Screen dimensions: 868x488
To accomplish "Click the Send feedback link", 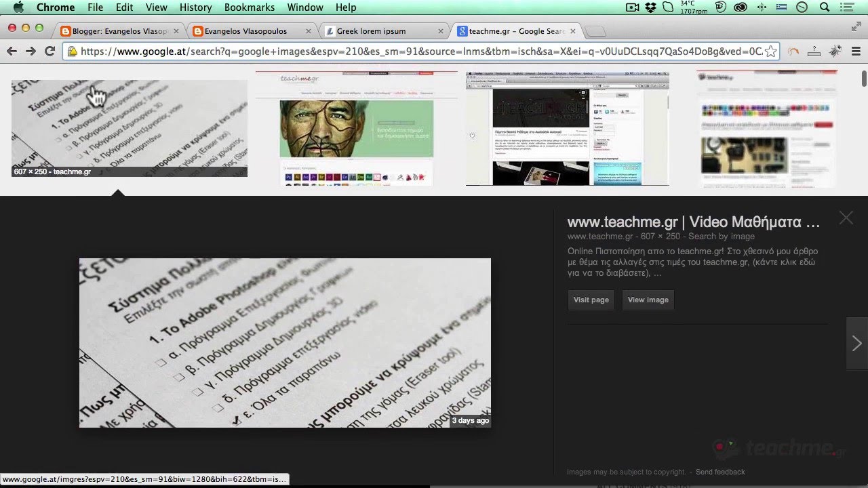I will coord(720,472).
